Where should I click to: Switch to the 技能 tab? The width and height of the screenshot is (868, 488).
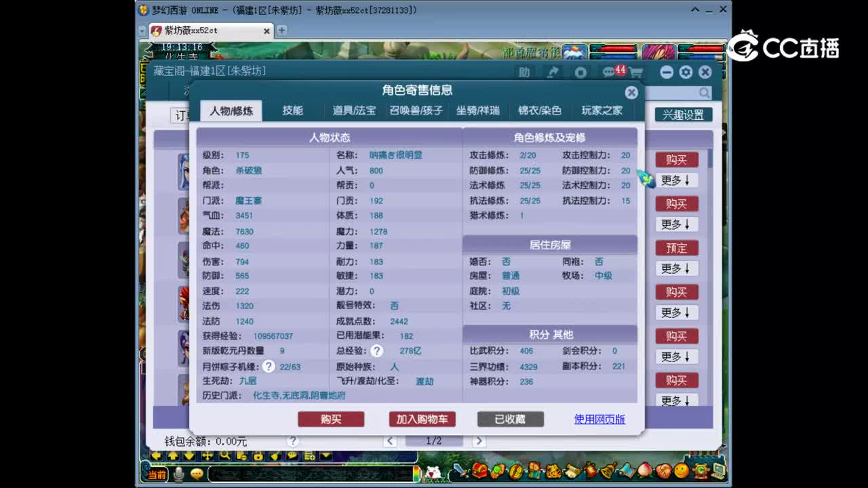point(293,110)
